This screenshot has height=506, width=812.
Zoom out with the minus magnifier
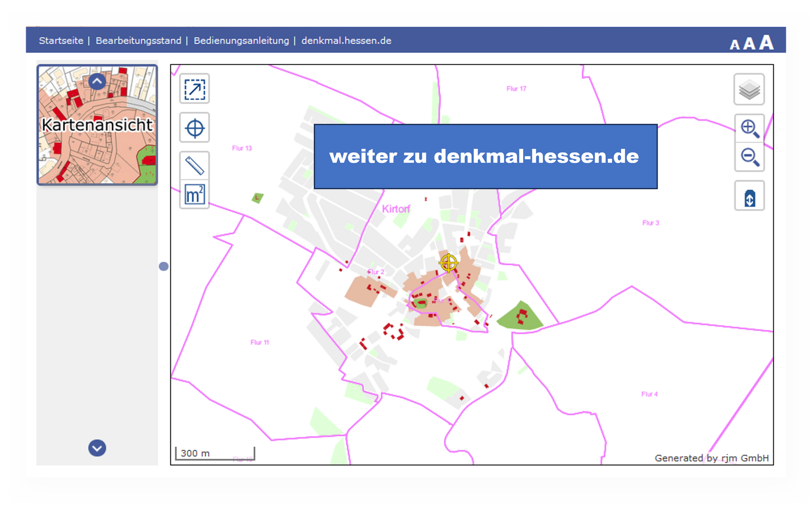point(749,157)
